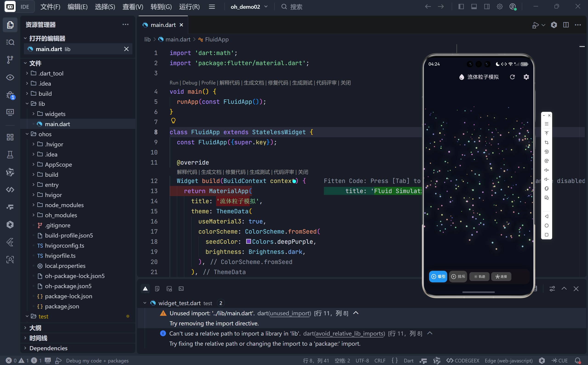
Task: Open the Extensions view icon
Action: pos(10,137)
